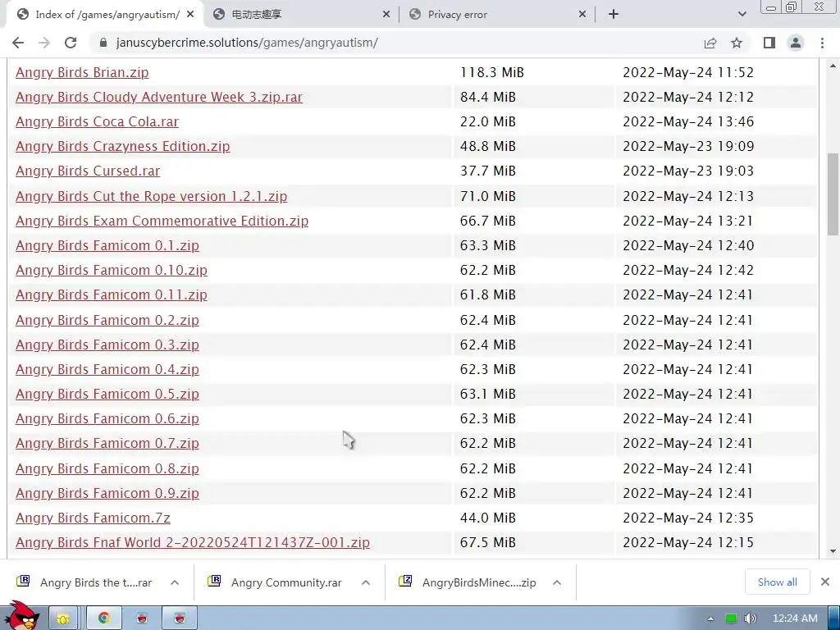Click the page vertical scrollbar thumb
Image resolution: width=840 pixels, height=630 pixels.
pos(833,194)
